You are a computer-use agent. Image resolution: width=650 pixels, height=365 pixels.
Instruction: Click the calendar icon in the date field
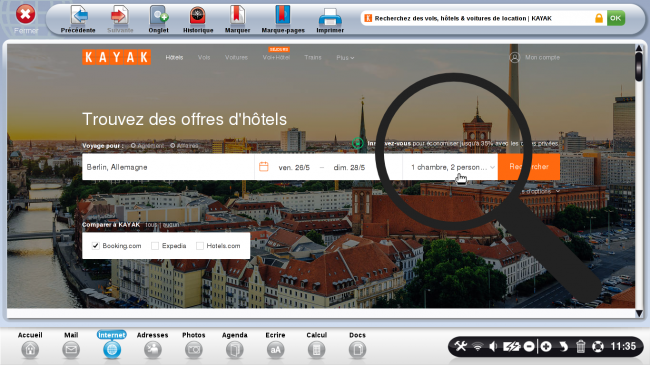pyautogui.click(x=264, y=167)
